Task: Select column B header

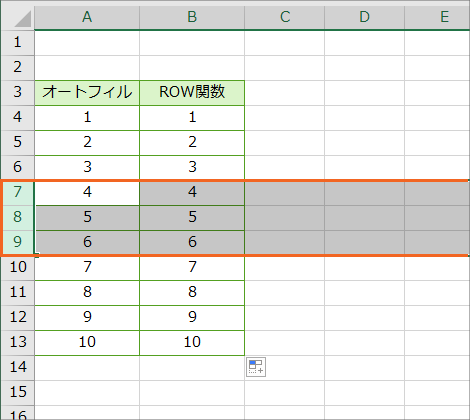Action: click(x=192, y=17)
